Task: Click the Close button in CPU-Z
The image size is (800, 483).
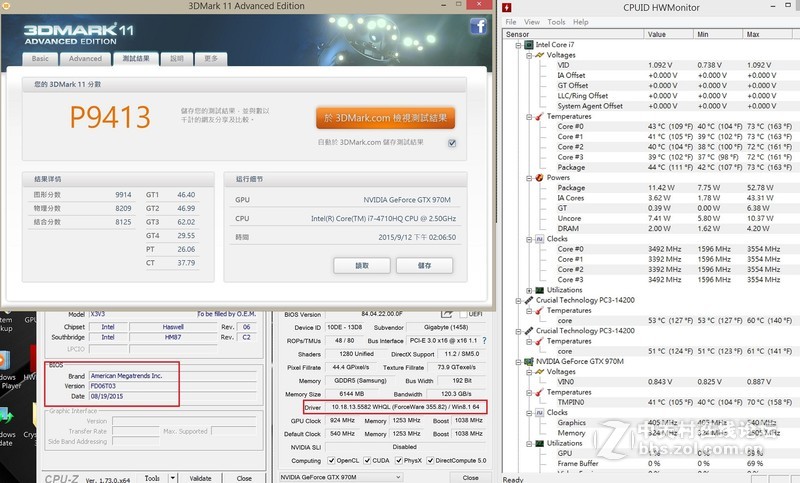Action: pos(244,478)
